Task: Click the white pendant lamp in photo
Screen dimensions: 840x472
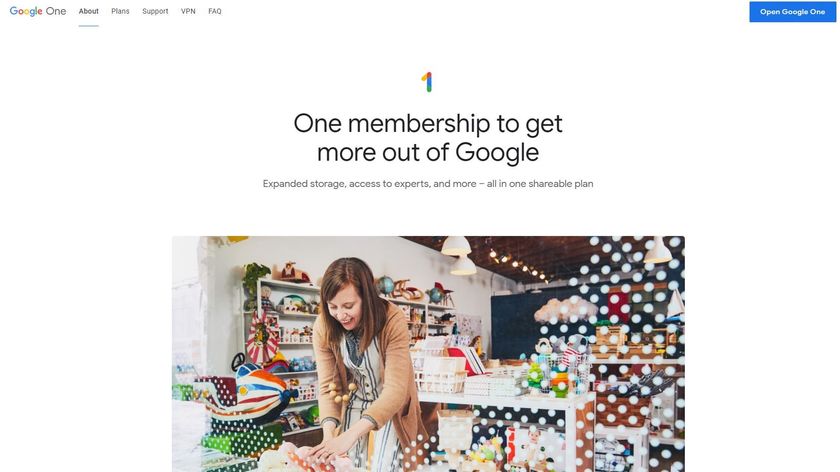Action: pos(456,245)
